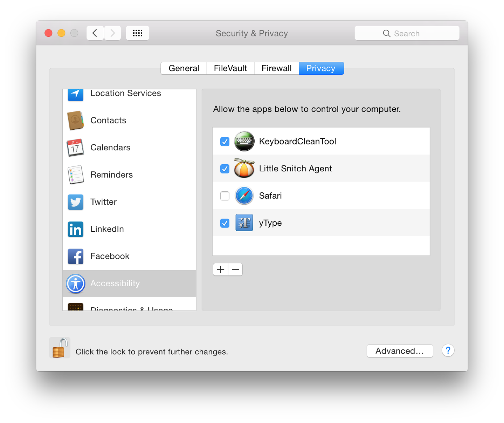This screenshot has width=504, height=423.
Task: Click the Search input field
Action: (x=407, y=33)
